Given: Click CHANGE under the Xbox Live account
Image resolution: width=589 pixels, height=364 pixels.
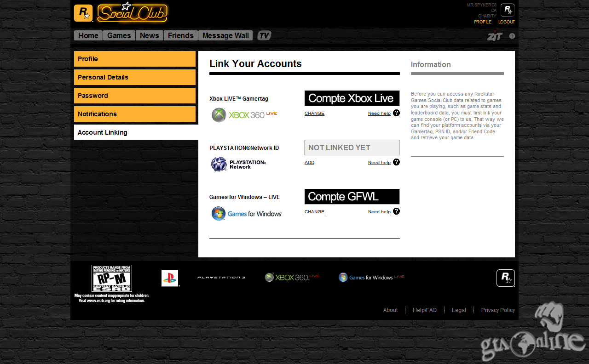Looking at the screenshot, I should click(x=314, y=114).
